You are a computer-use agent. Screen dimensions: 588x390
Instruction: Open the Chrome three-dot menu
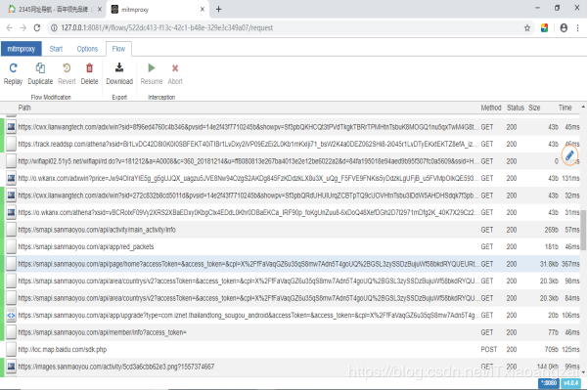(577, 27)
